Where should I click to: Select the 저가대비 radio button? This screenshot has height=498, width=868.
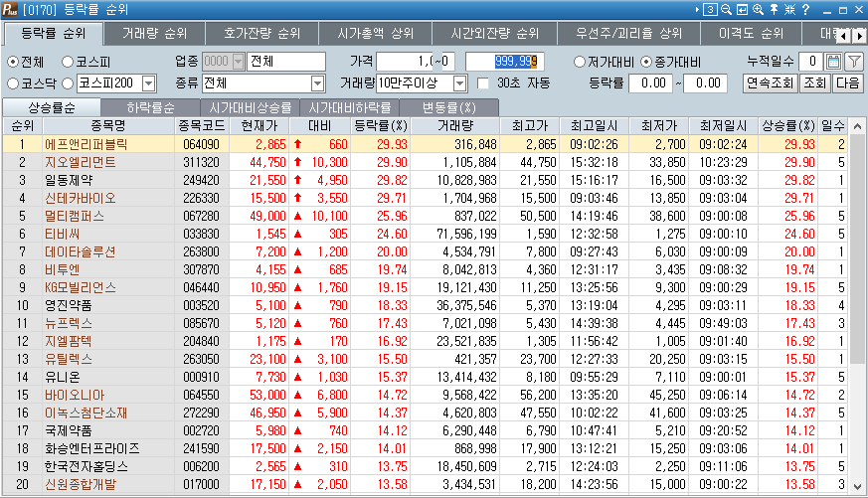580,62
